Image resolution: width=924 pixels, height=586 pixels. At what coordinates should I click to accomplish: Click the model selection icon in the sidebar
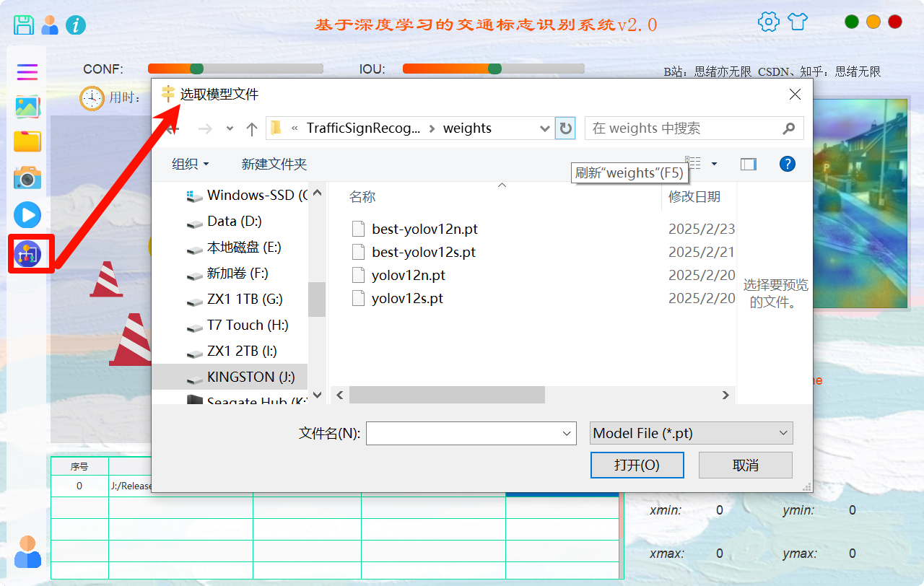click(x=27, y=254)
